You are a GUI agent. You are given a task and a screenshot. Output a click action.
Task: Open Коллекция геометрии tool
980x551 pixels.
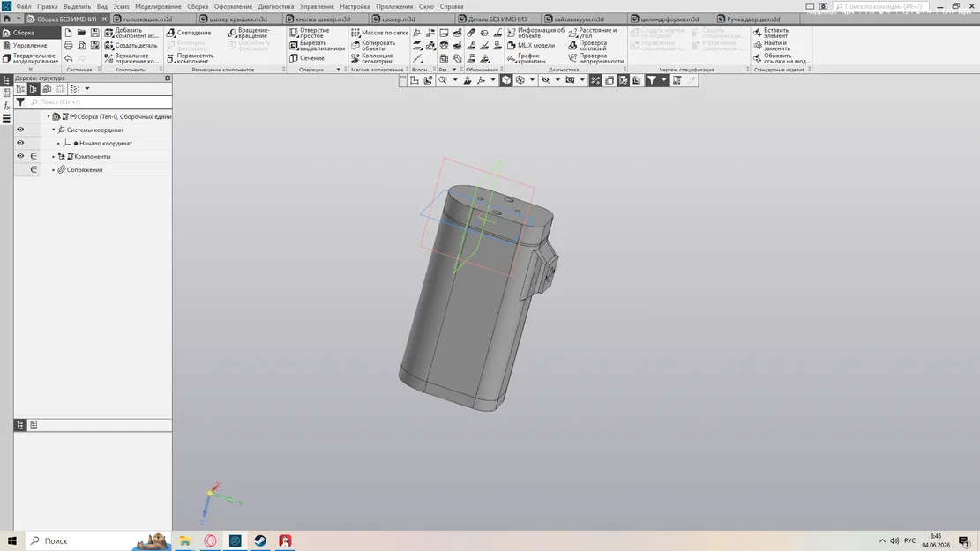coord(372,58)
